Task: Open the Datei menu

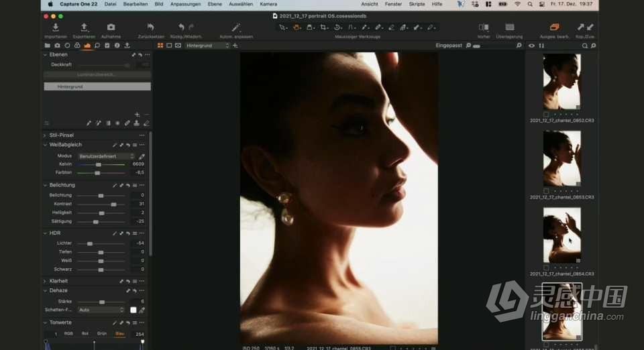Action: (x=110, y=4)
